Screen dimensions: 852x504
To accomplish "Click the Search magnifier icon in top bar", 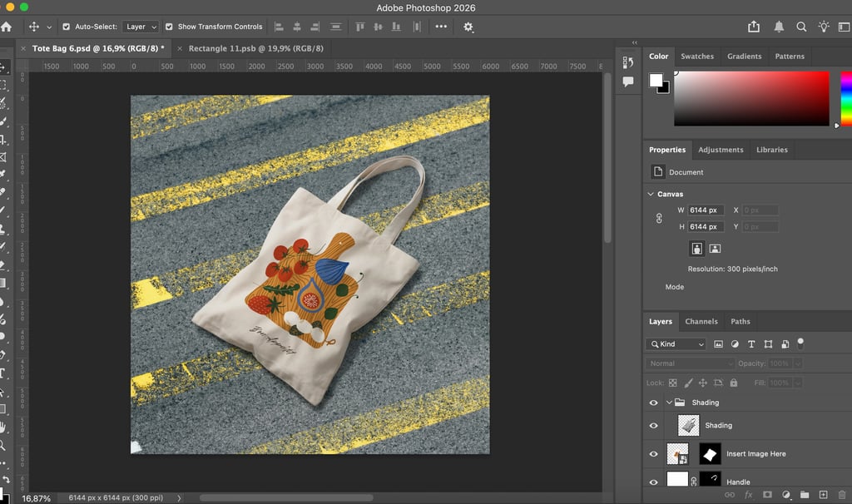I will tap(801, 27).
